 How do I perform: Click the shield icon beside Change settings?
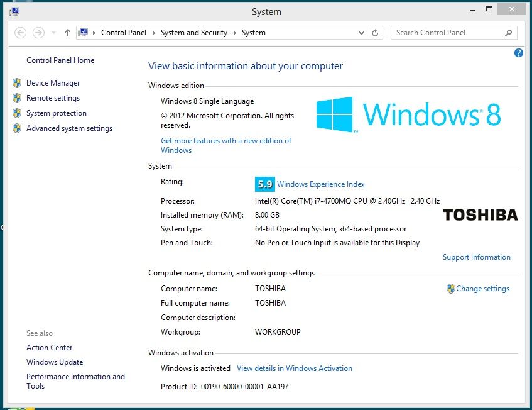tap(450, 289)
